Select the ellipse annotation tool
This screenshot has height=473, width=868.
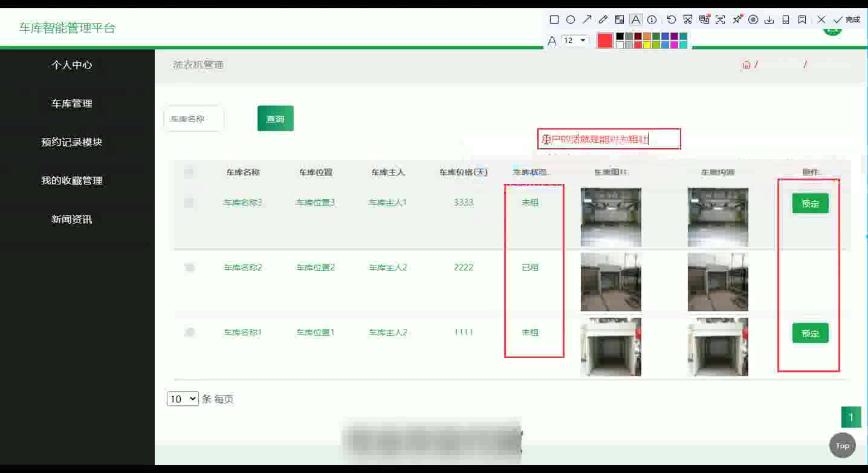[x=570, y=20]
